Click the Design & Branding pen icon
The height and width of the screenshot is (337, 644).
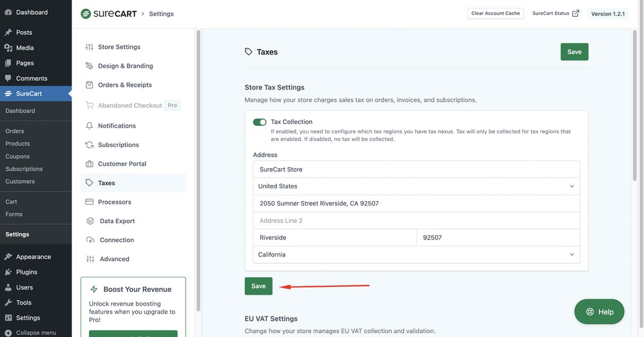pos(89,66)
